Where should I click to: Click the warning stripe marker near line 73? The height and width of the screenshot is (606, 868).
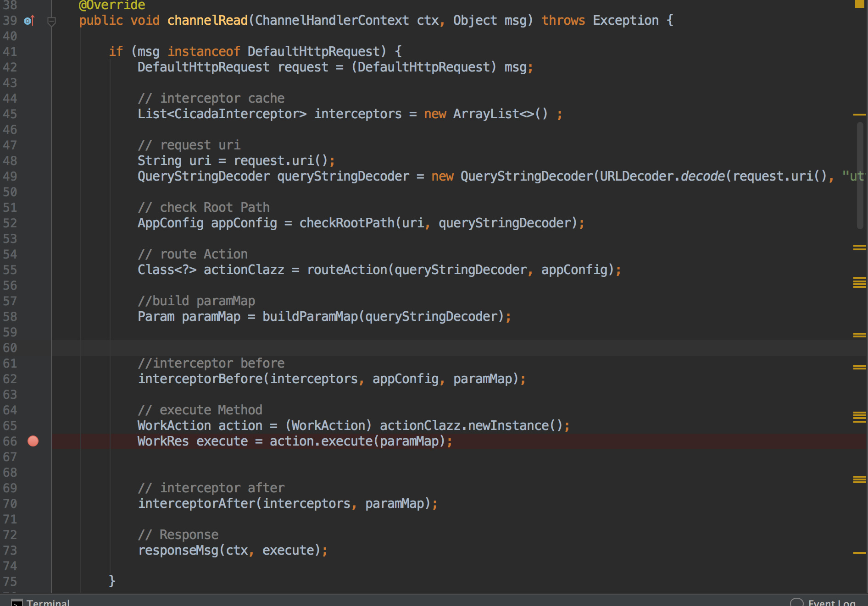859,552
